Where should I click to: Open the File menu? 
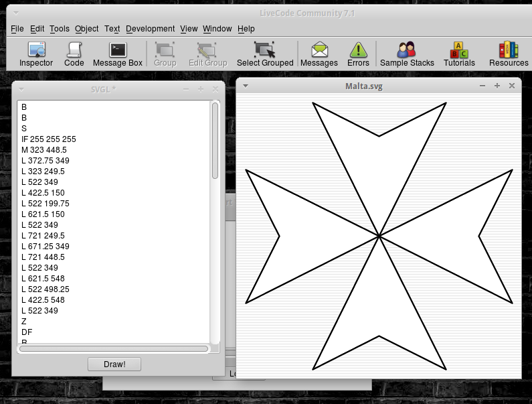tap(17, 29)
